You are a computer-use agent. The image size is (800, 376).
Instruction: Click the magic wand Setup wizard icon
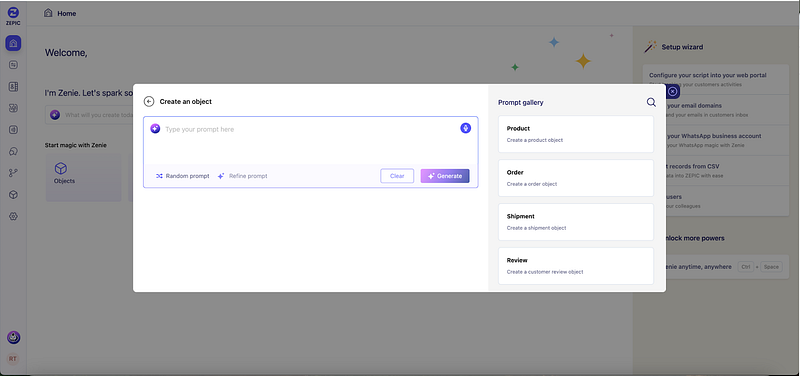pyautogui.click(x=650, y=47)
